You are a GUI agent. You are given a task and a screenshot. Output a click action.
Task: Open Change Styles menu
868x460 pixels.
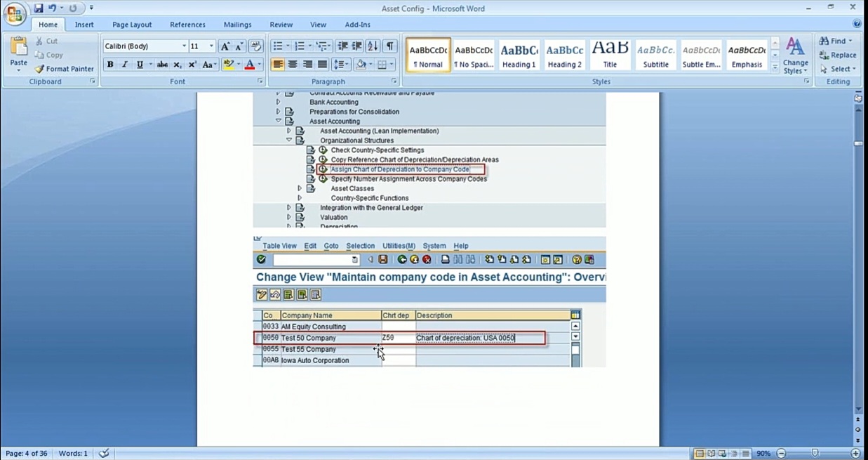tap(795, 56)
